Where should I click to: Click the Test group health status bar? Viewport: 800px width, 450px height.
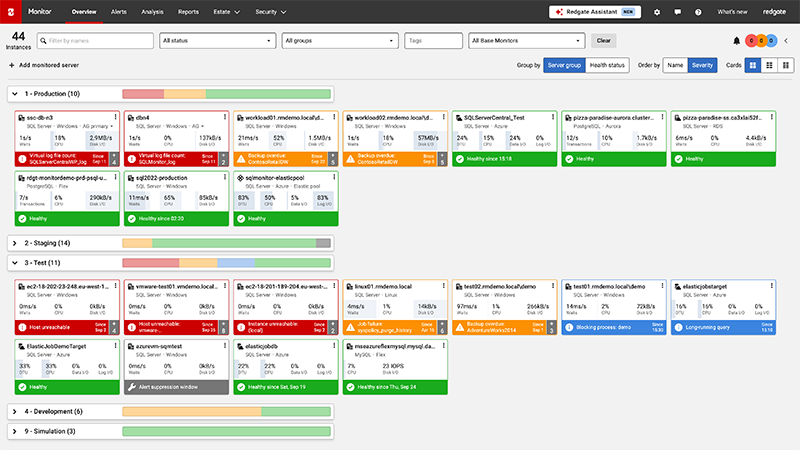227,263
